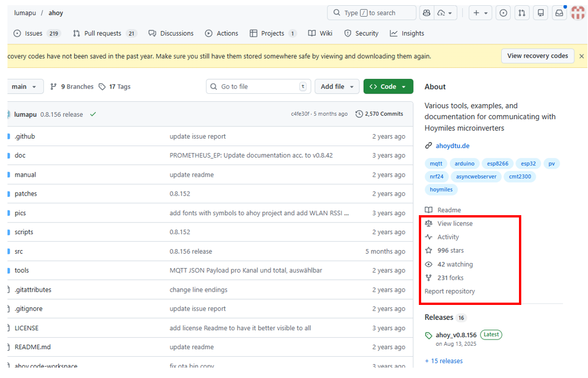Expand the main branch dropdown
The width and height of the screenshot is (588, 378).
click(x=25, y=86)
